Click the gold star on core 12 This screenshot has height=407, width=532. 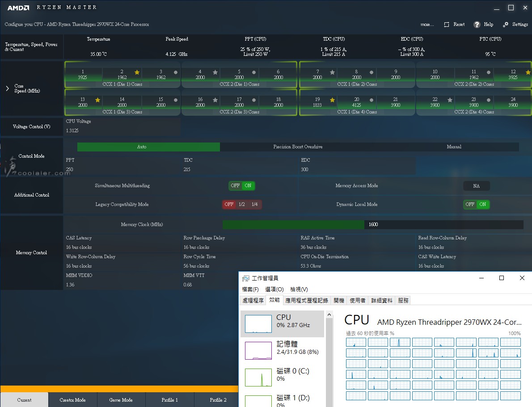click(x=528, y=72)
